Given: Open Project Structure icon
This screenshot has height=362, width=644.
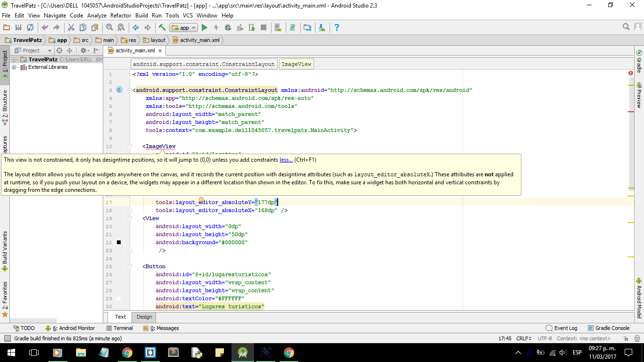Looking at the screenshot, I should click(307, 28).
